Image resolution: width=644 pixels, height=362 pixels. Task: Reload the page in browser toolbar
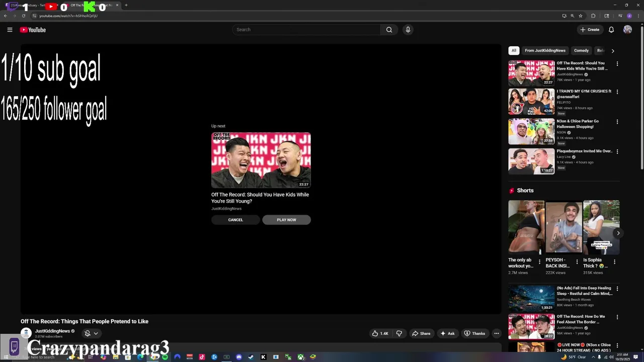(23, 16)
